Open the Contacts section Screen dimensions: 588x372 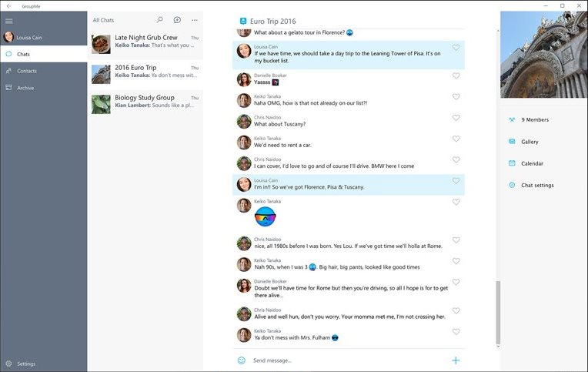click(44, 71)
